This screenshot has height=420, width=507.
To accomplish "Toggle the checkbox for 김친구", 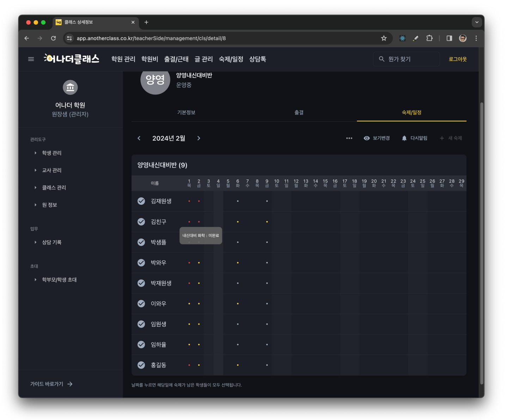I will (x=141, y=222).
